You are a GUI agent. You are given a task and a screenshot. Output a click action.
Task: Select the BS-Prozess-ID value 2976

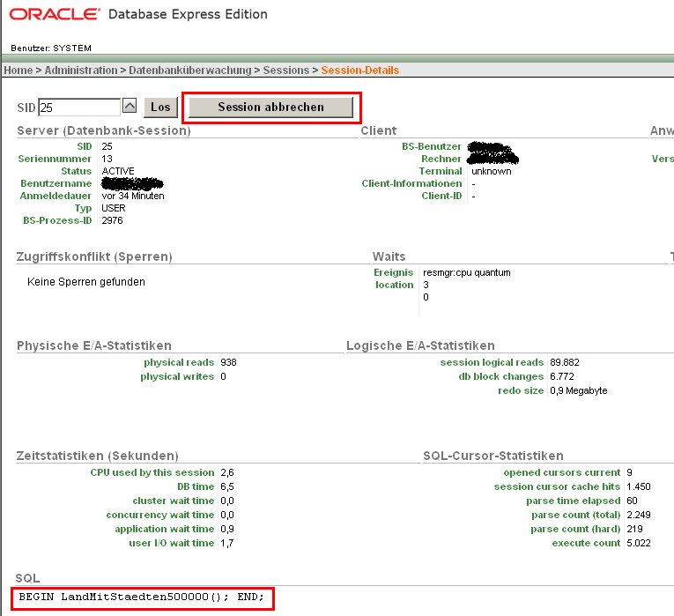[x=112, y=220]
